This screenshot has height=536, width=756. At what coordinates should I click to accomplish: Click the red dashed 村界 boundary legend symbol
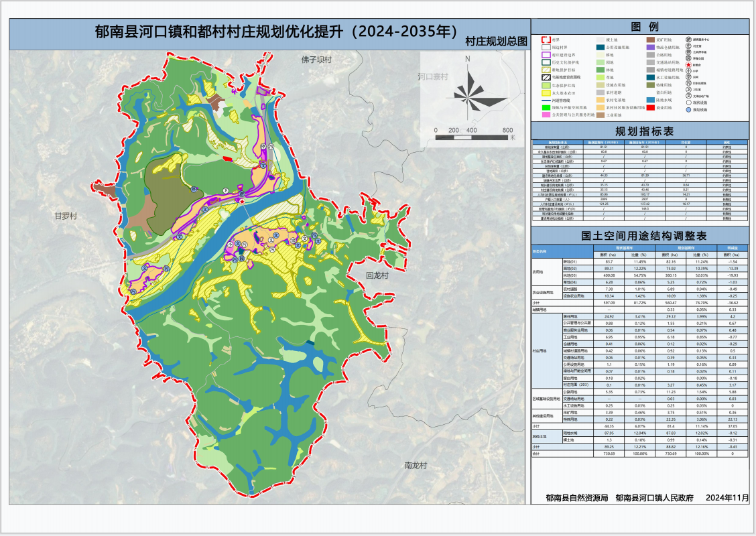(x=546, y=40)
